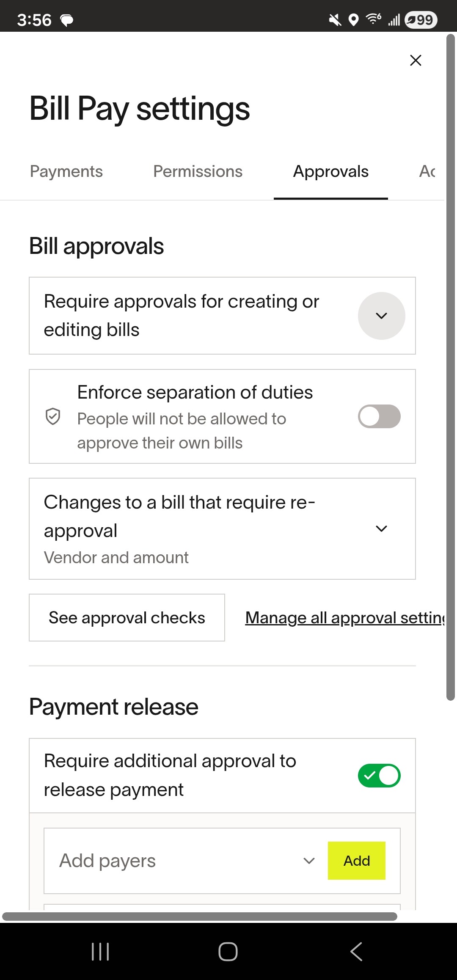The image size is (457, 980).
Task: Tap the muted sound status icon
Action: click(x=335, y=20)
